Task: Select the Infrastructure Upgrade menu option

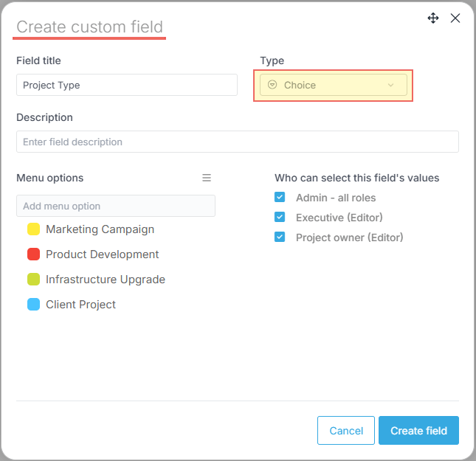Action: pyautogui.click(x=105, y=280)
